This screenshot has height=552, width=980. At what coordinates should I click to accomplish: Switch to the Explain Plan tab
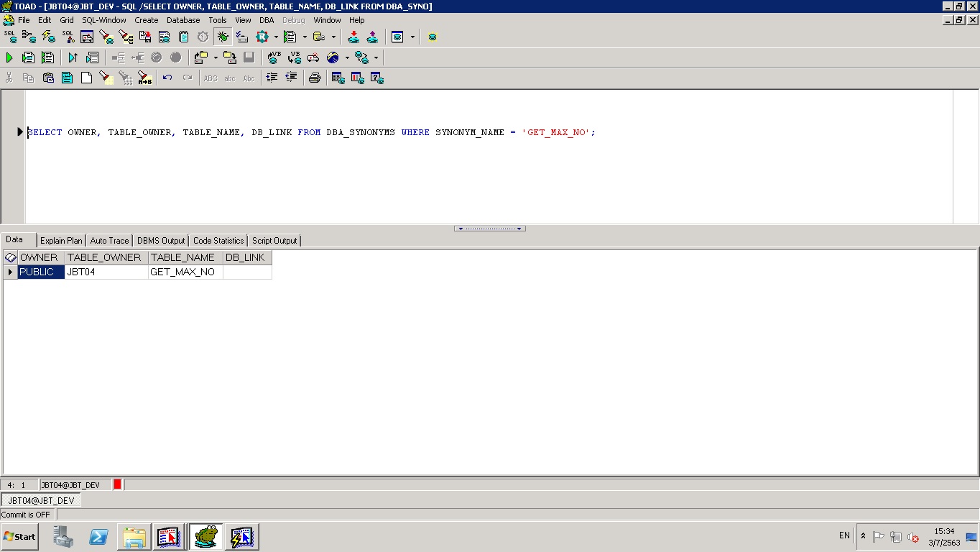(61, 241)
